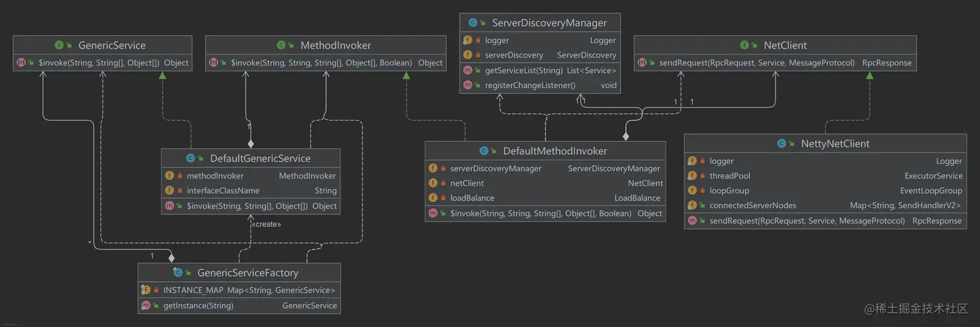Click the String type of interfaceClassName
The width and height of the screenshot is (980, 327).
click(x=325, y=190)
